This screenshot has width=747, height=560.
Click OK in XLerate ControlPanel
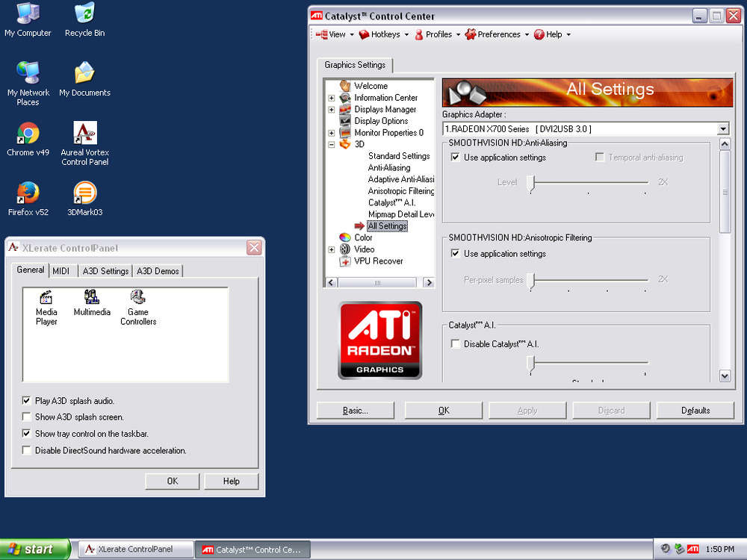pyautogui.click(x=173, y=481)
